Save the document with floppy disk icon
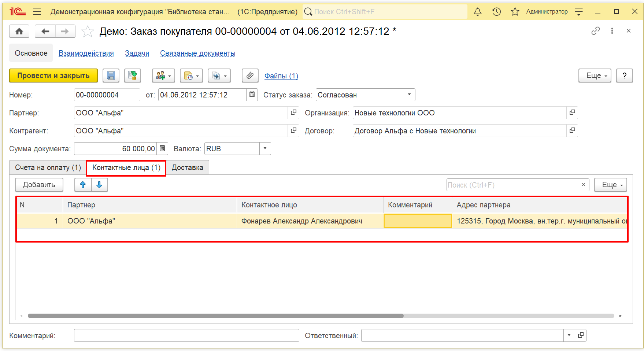Image resolution: width=644 pixels, height=351 pixels. 111,76
